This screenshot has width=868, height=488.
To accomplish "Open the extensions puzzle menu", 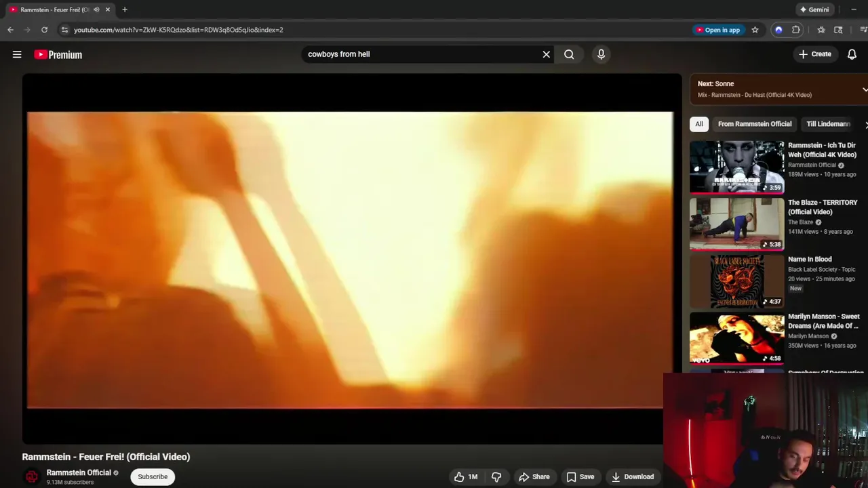I will 796,30.
